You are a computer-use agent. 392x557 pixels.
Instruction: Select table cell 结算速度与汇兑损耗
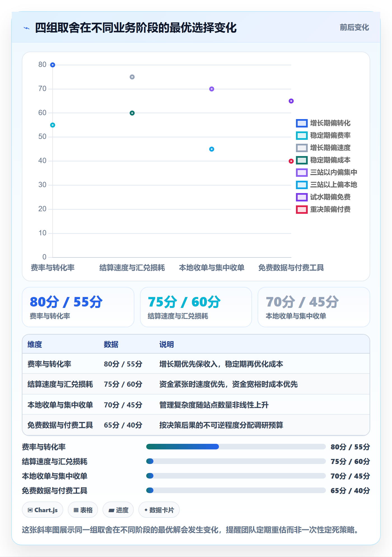click(x=60, y=384)
